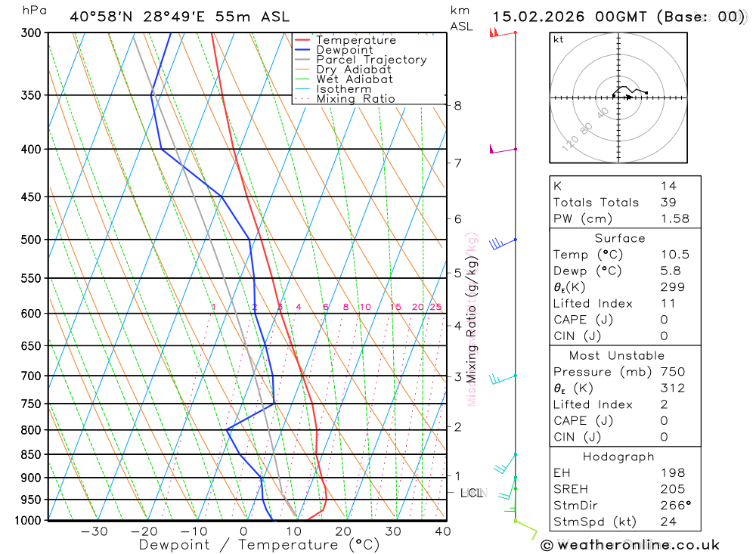Click the PW (cm) value 1.58

[675, 219]
